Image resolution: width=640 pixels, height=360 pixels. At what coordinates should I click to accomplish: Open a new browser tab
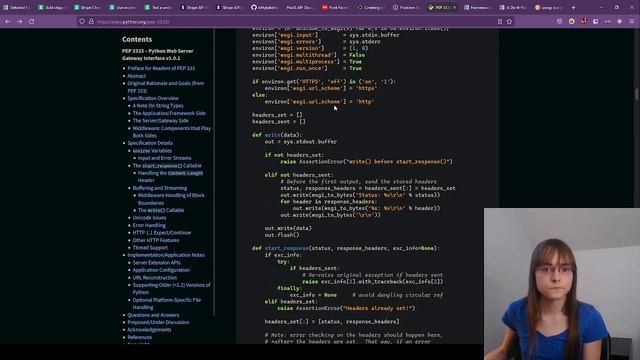[573, 7]
